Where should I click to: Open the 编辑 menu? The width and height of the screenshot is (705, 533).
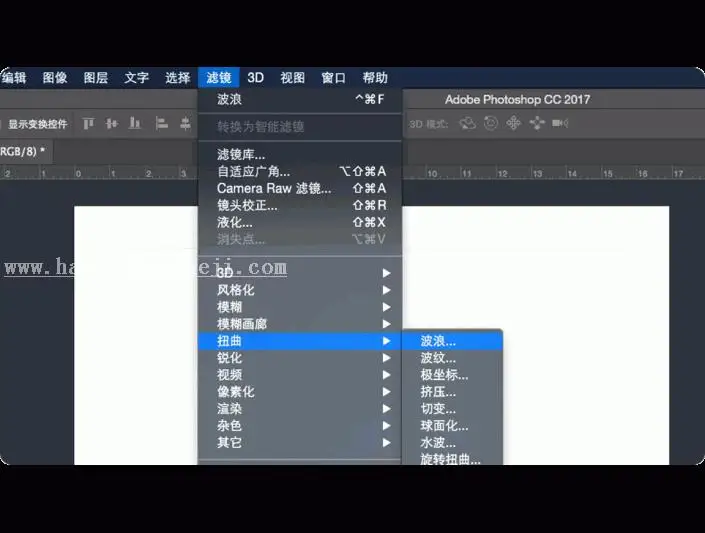pyautogui.click(x=14, y=77)
